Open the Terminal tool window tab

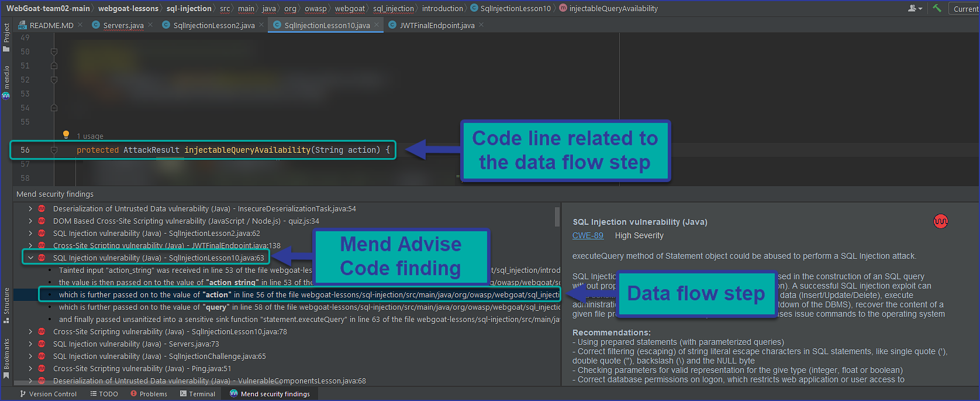coord(198,394)
